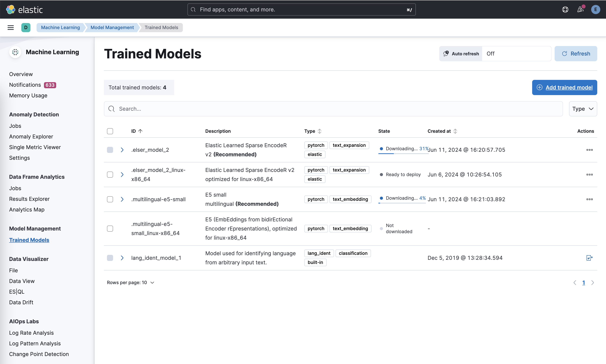Viewport: 606px width, 364px height.
Task: Click the export action for lang_ident_model_1
Action: point(590,258)
